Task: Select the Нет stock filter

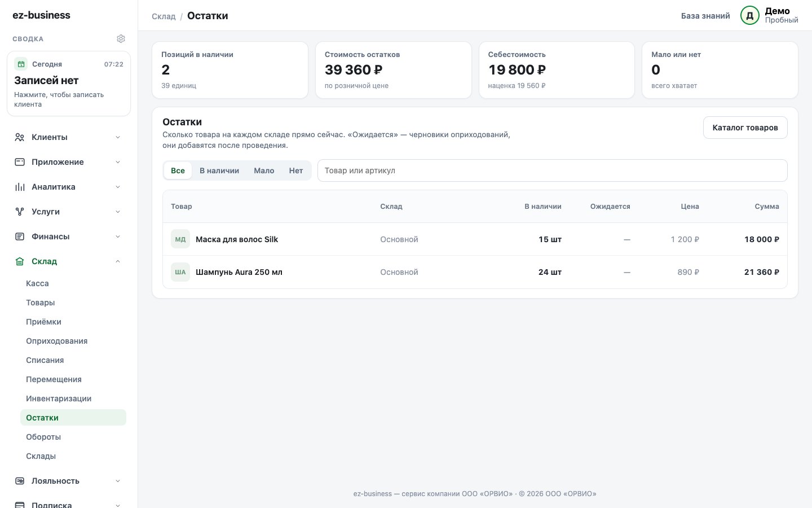Action: coord(296,170)
